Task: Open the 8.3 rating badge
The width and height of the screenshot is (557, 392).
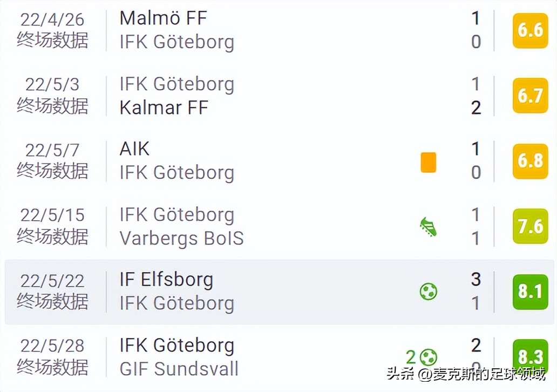Action: coord(530,356)
